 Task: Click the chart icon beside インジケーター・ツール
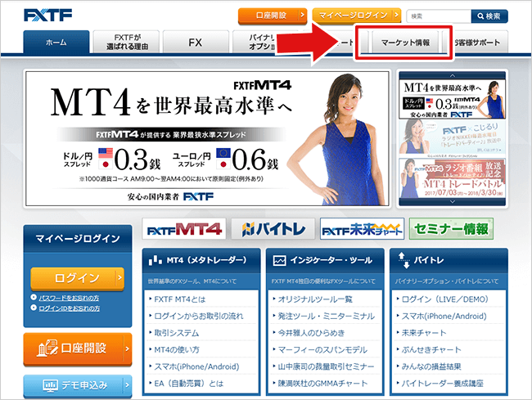[279, 260]
